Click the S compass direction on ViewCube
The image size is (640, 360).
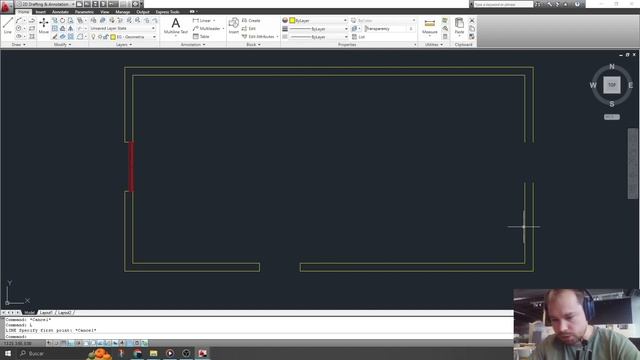point(611,104)
